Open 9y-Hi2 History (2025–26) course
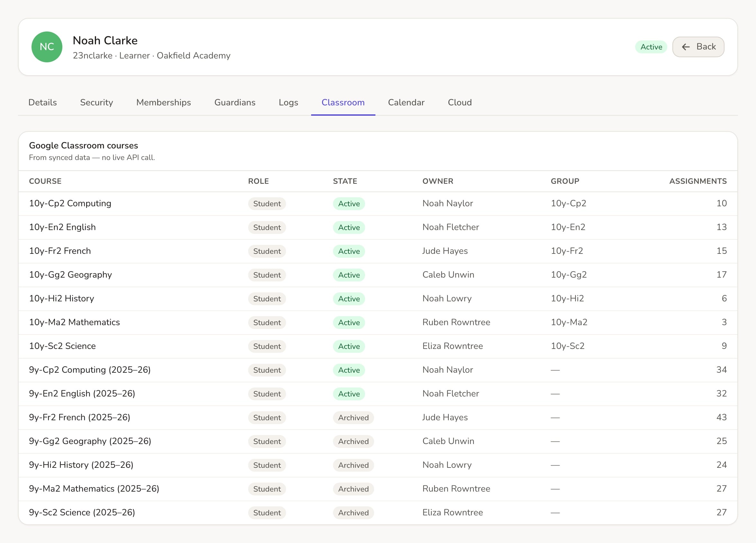This screenshot has height=543, width=756. [x=81, y=465]
